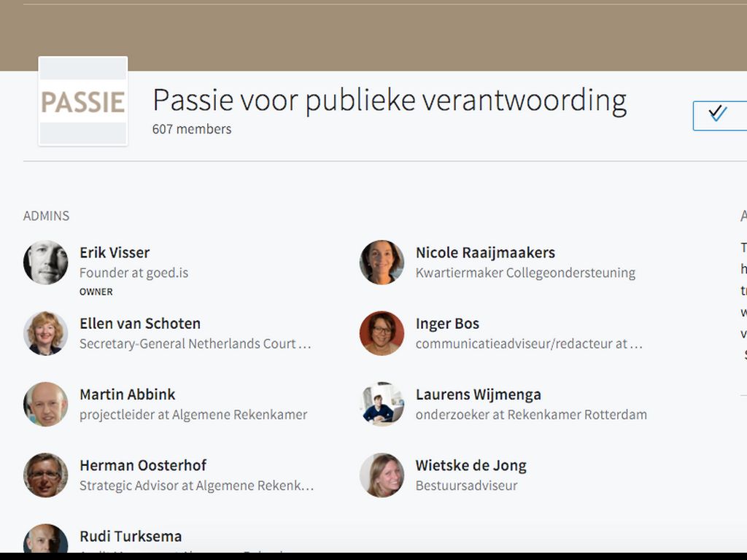
Task: Click Herman Oosterhof's avatar
Action: (x=45, y=475)
